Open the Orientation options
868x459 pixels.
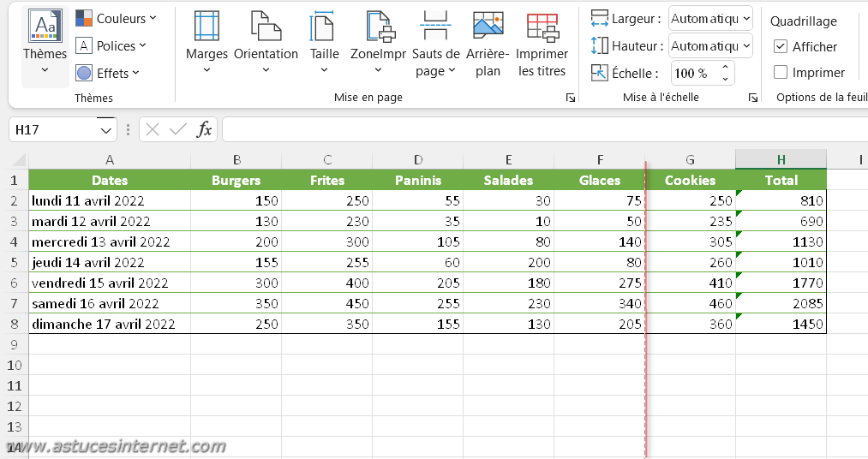click(266, 26)
